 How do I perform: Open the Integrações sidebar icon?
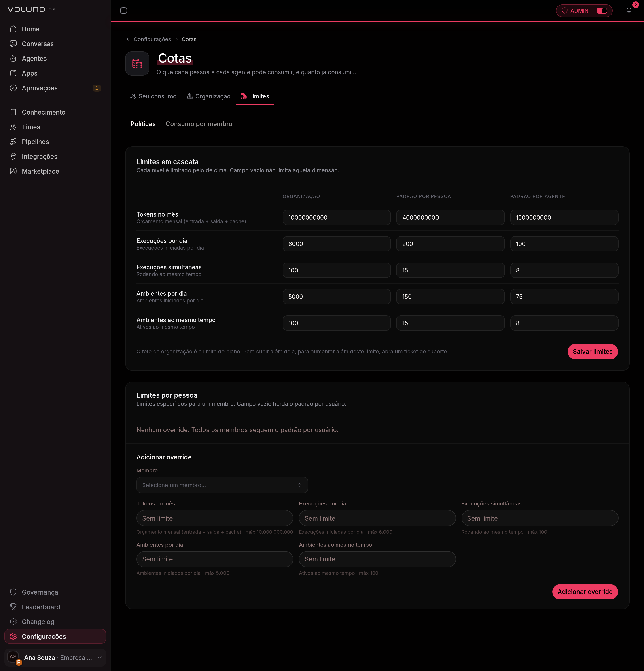click(13, 156)
